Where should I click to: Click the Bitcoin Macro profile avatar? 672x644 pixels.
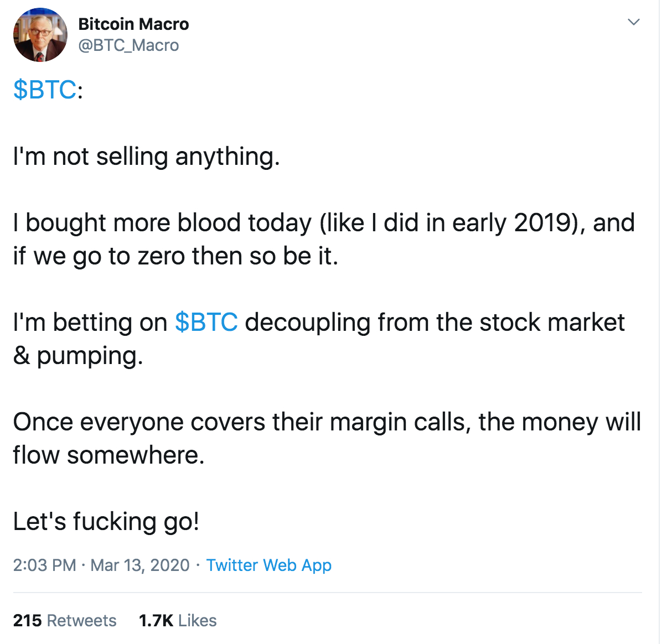(40, 35)
